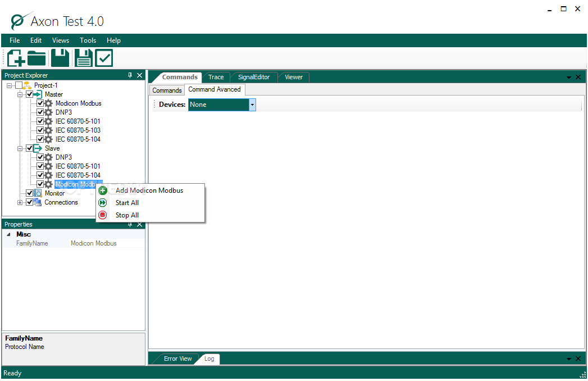Close the Project Explorer panel
588x381 pixels.
click(139, 75)
